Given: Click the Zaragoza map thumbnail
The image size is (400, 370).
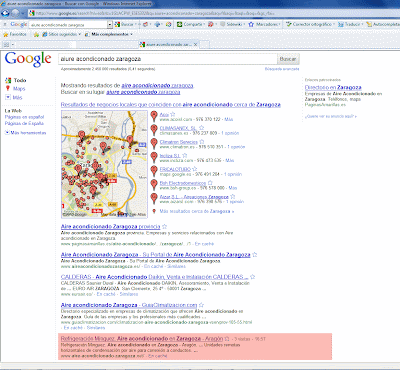Looking at the screenshot, I should (104, 164).
